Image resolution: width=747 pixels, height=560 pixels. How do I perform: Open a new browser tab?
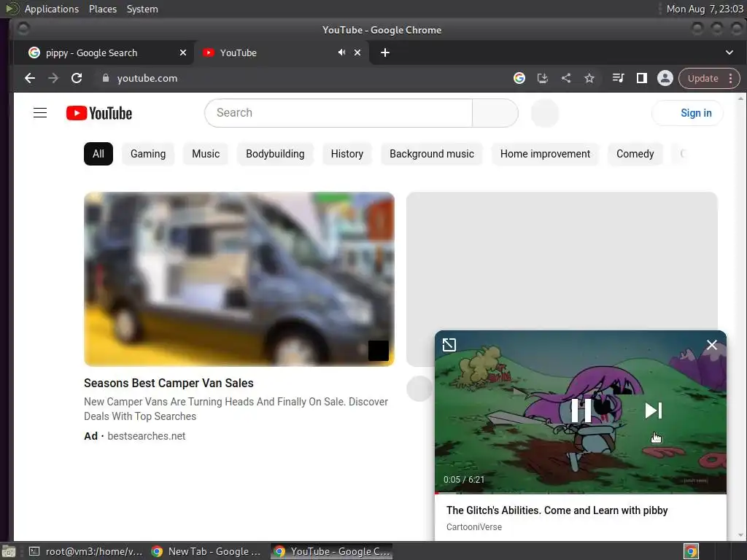tap(385, 52)
